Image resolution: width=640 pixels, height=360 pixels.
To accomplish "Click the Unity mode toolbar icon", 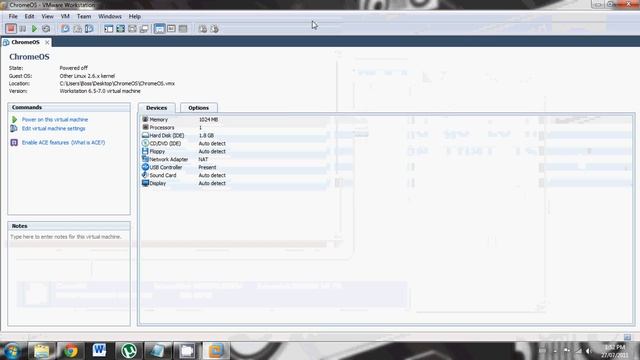I will click(144, 29).
